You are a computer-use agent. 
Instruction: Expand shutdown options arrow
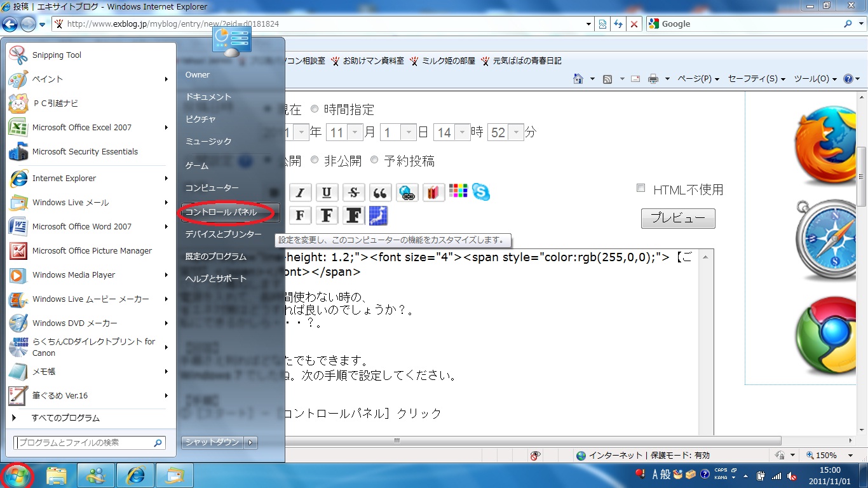(x=250, y=442)
